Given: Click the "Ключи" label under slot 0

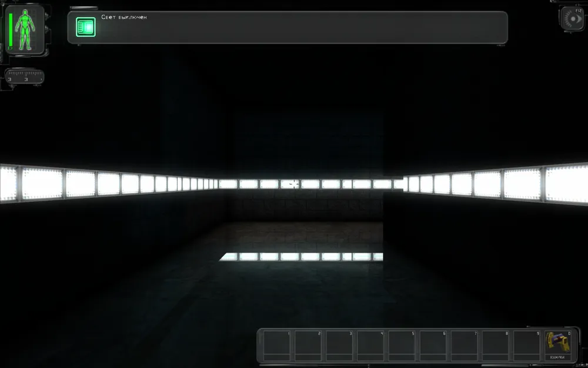Looking at the screenshot, I should point(557,357).
